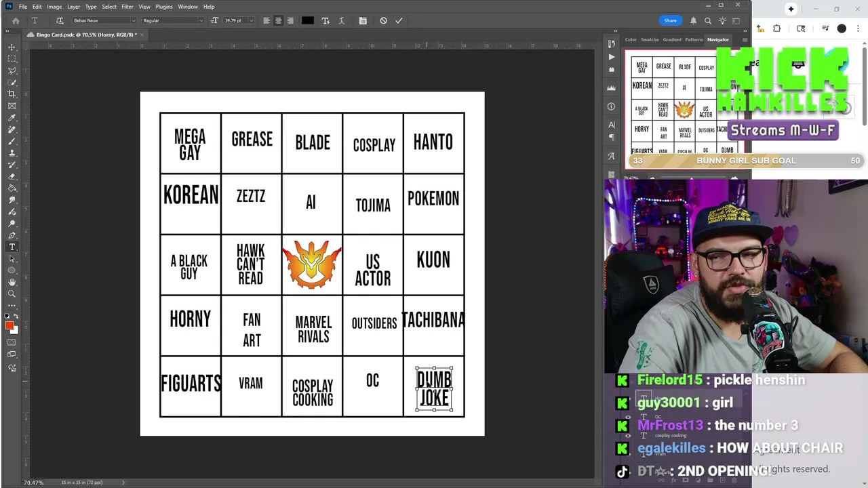This screenshot has height=488, width=868.
Task: Select the Path Selection tool
Action: click(12, 259)
